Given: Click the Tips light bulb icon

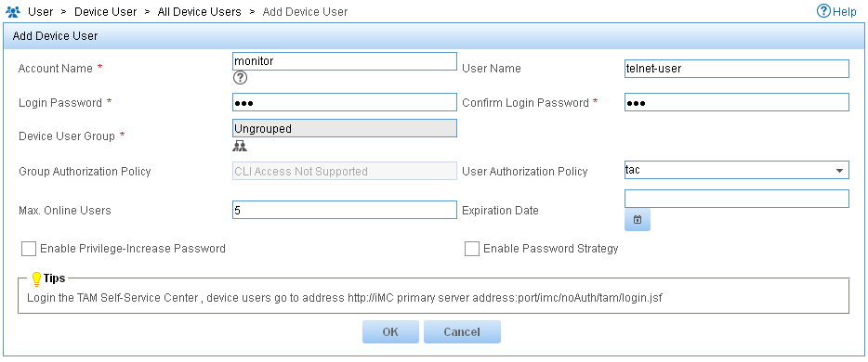Looking at the screenshot, I should coord(36,278).
